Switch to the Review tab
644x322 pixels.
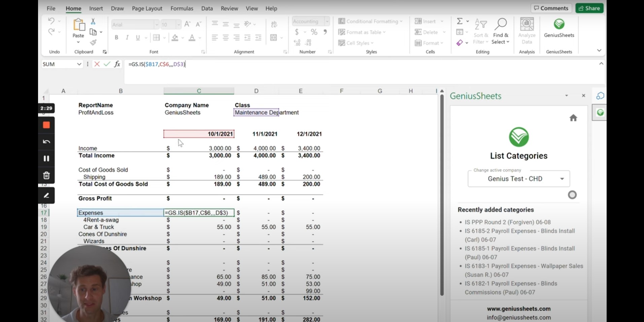pyautogui.click(x=229, y=8)
